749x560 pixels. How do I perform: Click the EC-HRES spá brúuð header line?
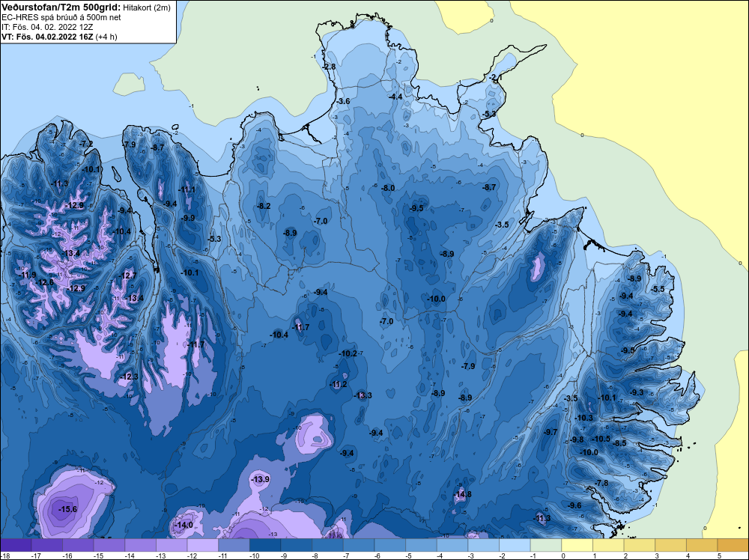tap(61, 17)
